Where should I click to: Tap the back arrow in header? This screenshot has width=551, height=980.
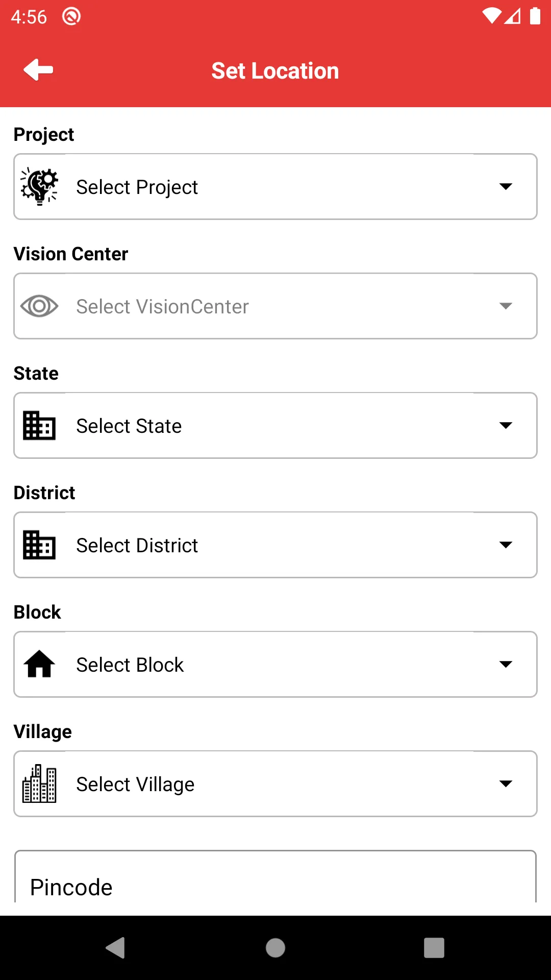[x=38, y=70]
